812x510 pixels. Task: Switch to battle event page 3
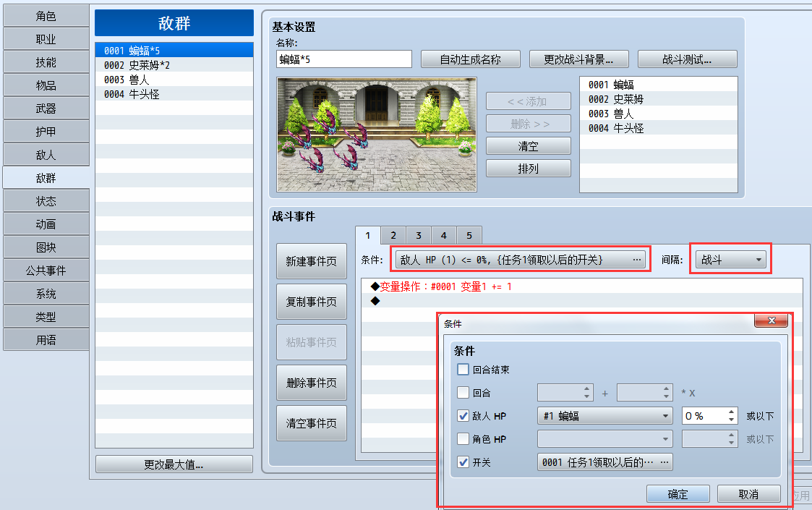pyautogui.click(x=419, y=235)
